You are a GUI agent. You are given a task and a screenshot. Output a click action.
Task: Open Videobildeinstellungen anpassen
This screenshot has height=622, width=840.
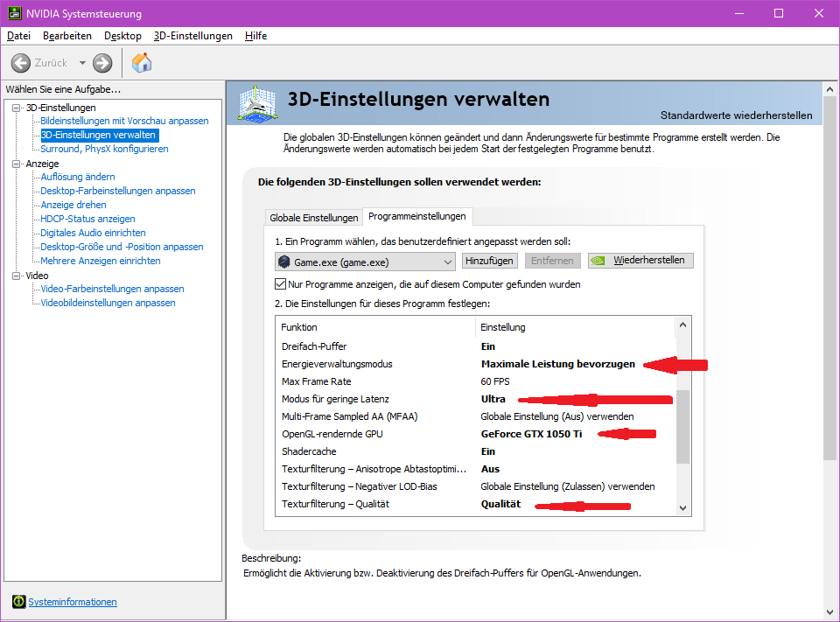point(108,303)
